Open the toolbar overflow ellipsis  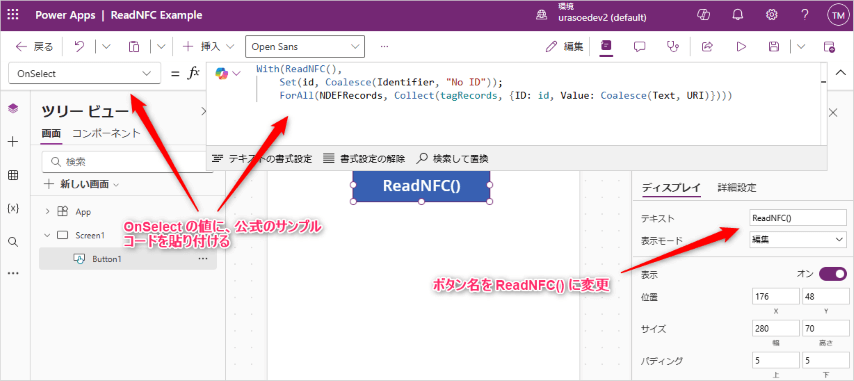click(385, 47)
